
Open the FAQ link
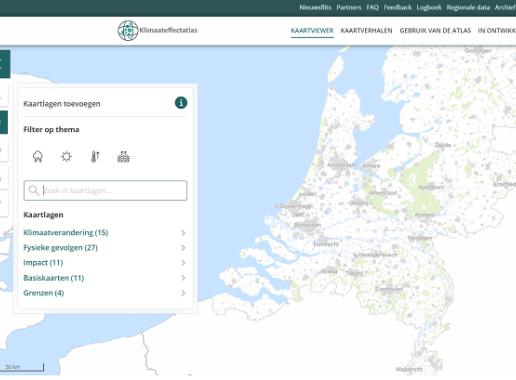click(373, 7)
